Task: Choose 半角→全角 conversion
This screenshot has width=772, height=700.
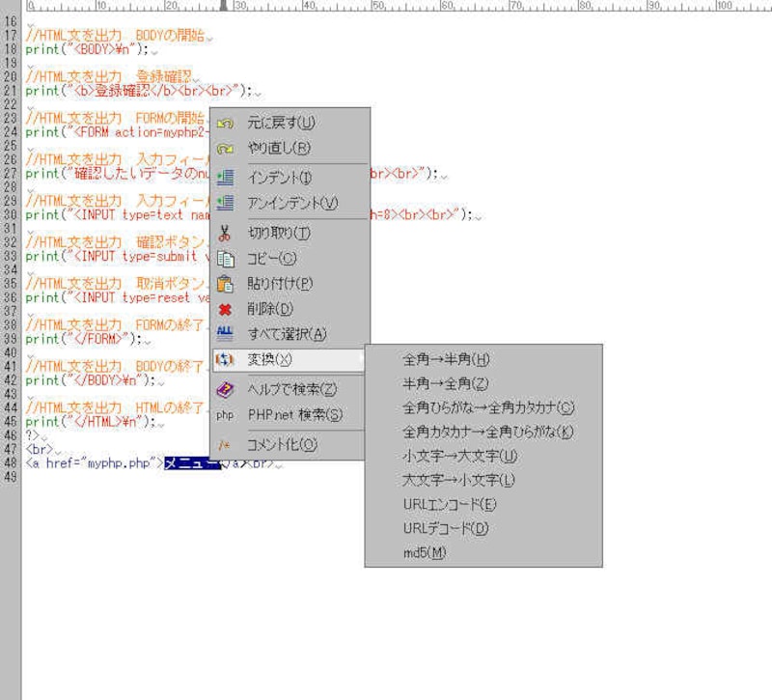Action: pyautogui.click(x=446, y=383)
